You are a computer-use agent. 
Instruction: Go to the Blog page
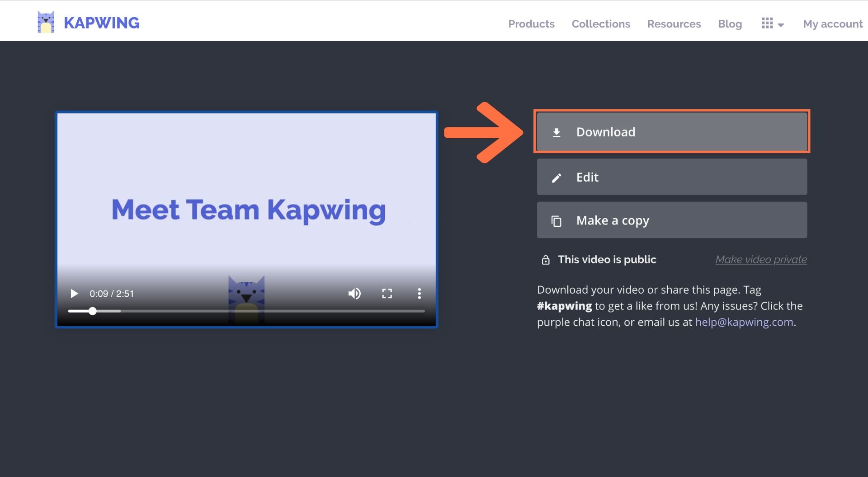click(730, 24)
